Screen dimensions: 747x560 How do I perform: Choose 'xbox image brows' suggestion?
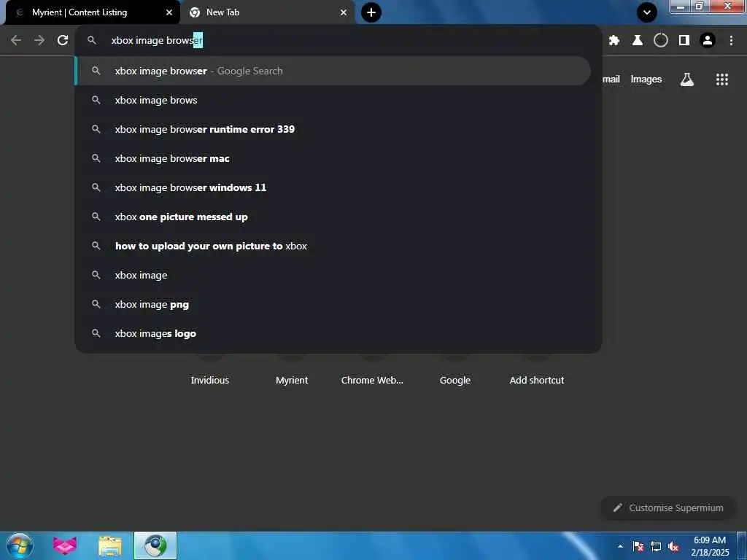pos(333,100)
